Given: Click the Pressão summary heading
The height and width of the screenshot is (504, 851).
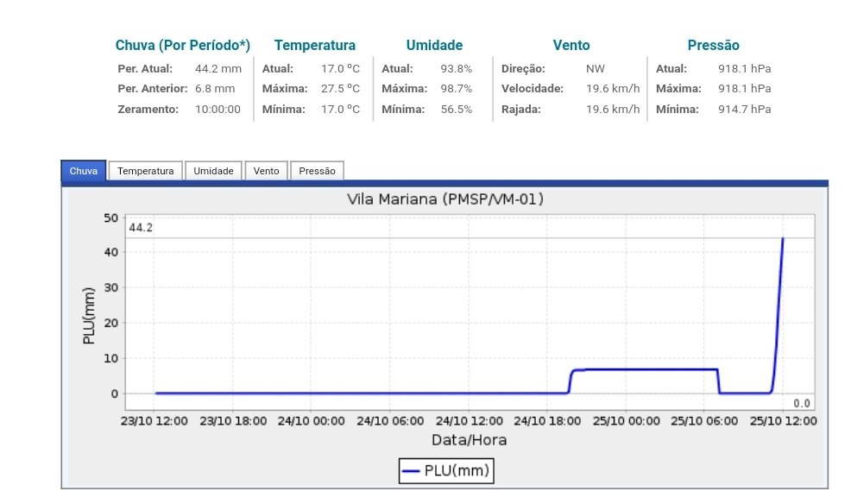Looking at the screenshot, I should pos(713,46).
